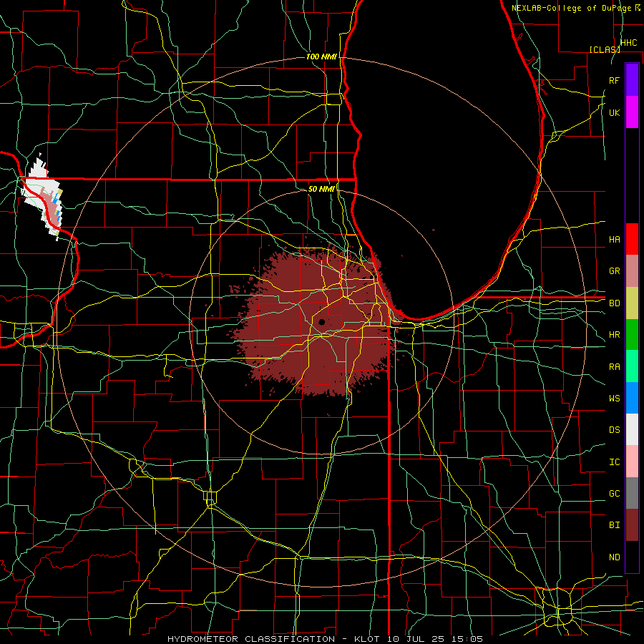The width and height of the screenshot is (644, 644).
Task: Click the RF legend label
Action: point(614,80)
